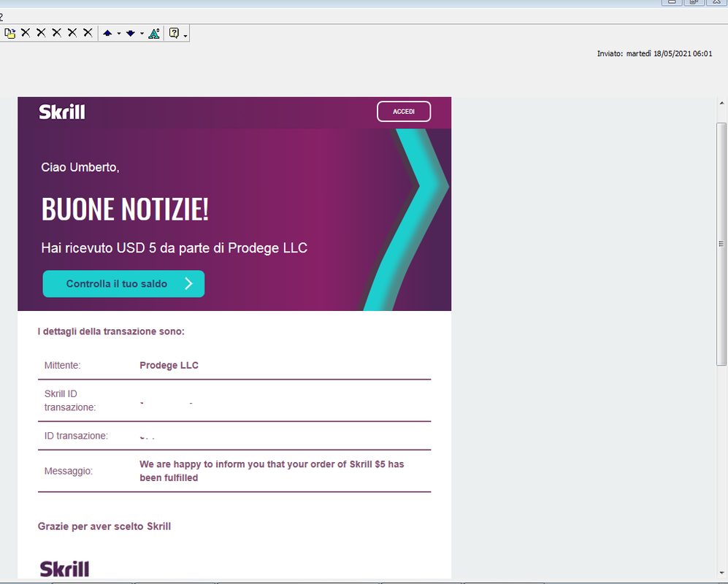Click the 'Ciao Umberto,' greeting text
This screenshot has height=584, width=728.
[x=80, y=167]
